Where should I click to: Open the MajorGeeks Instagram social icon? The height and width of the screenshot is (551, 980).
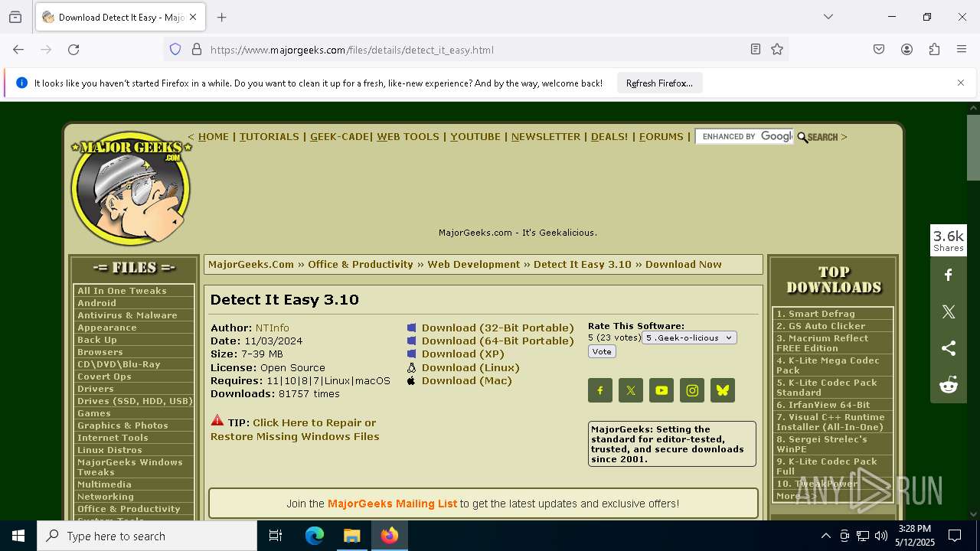(x=692, y=390)
